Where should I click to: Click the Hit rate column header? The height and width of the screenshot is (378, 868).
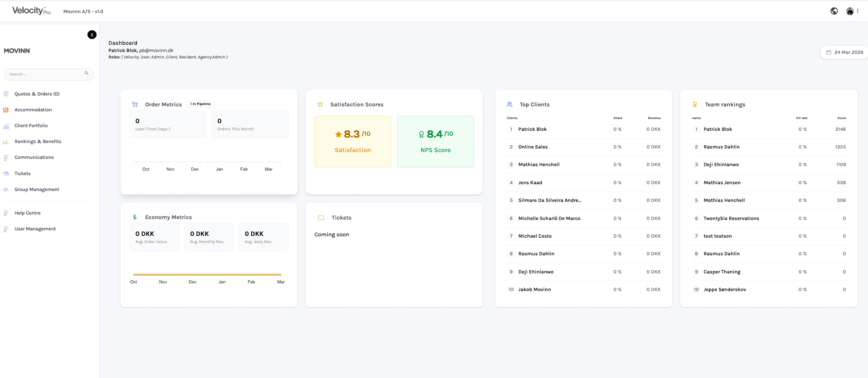(801, 118)
